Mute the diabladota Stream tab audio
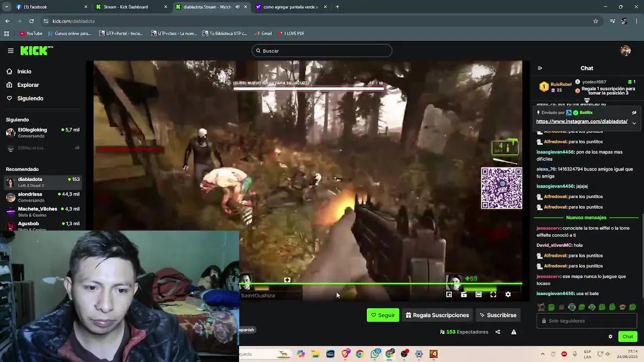 tap(237, 7)
